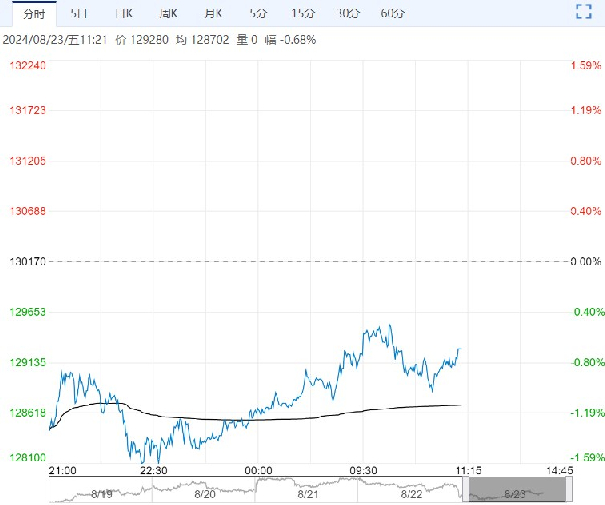Pick 8/21 in the bottom navigator

click(309, 493)
